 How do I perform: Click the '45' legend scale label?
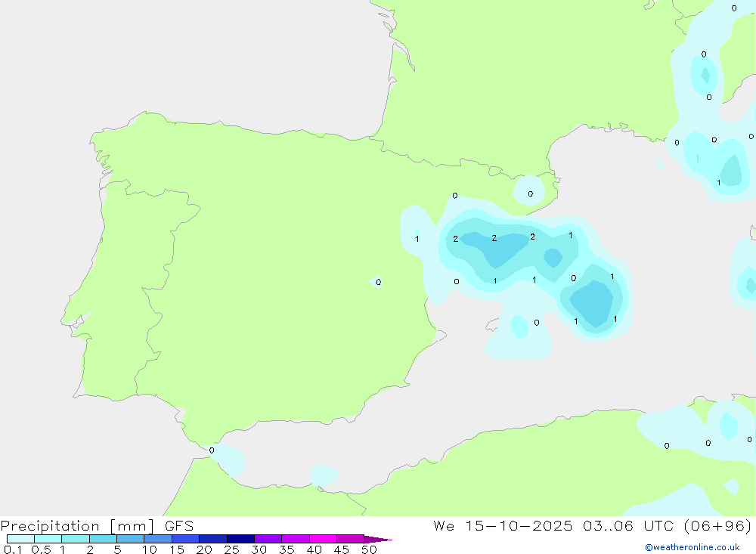point(342,549)
